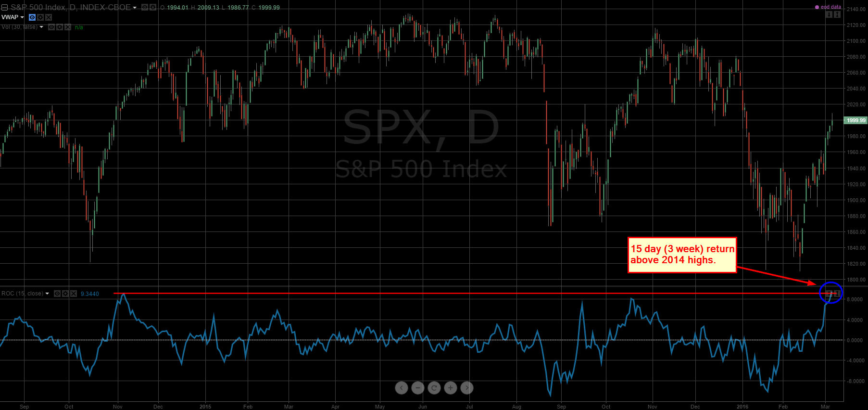The height and width of the screenshot is (410, 868).
Task: Move the main pane down with arrow icon
Action: (x=829, y=14)
